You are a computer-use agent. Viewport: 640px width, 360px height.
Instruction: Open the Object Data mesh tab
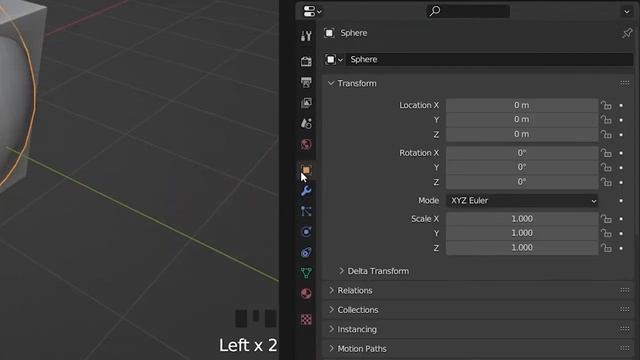click(x=306, y=273)
